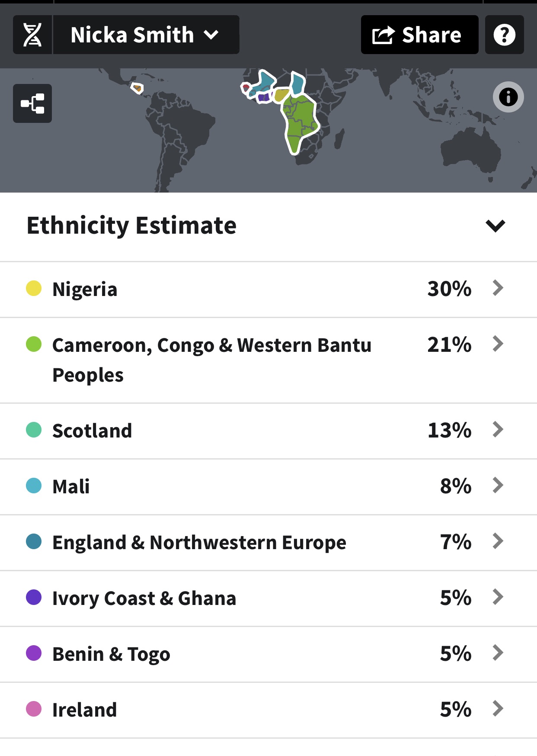Click the highlighted Central America region on map
This screenshot has width=537, height=756.
click(137, 88)
